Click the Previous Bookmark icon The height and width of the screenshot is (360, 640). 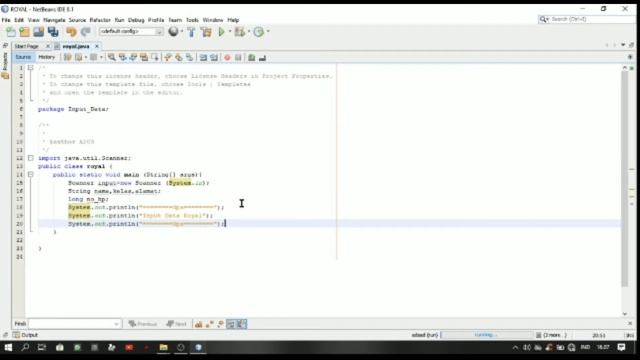pyautogui.click(x=168, y=58)
